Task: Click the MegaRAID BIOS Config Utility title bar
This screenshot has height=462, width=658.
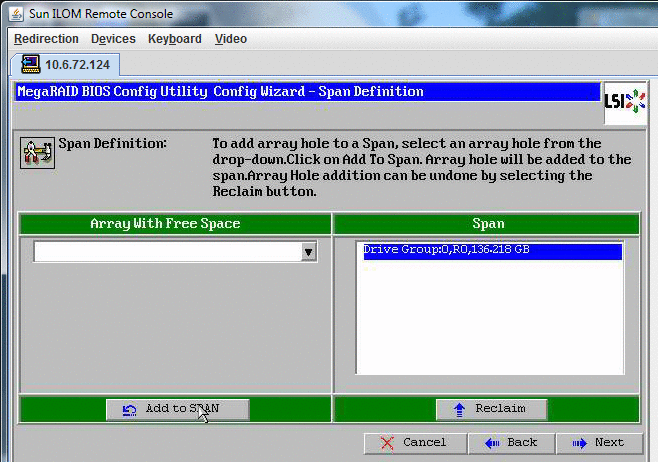Action: pos(308,91)
